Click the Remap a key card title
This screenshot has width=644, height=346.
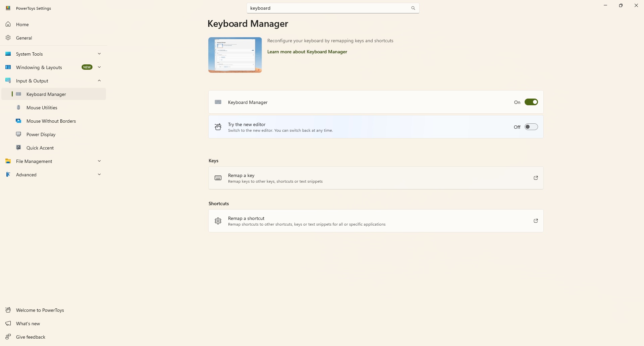241,175
